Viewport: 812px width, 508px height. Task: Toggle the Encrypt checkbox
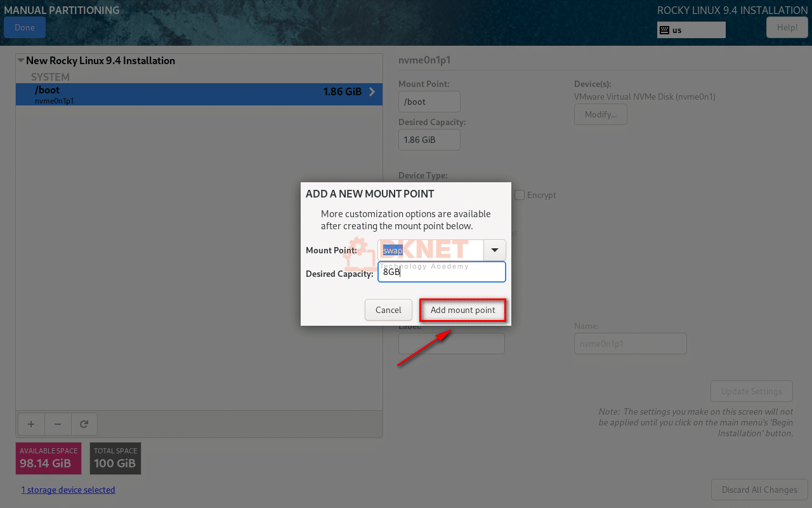pyautogui.click(x=520, y=195)
